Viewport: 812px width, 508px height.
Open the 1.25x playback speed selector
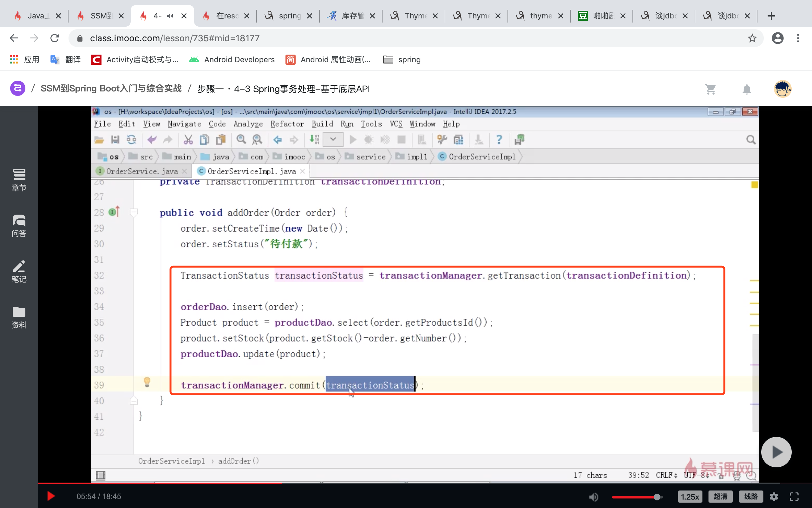(x=690, y=497)
